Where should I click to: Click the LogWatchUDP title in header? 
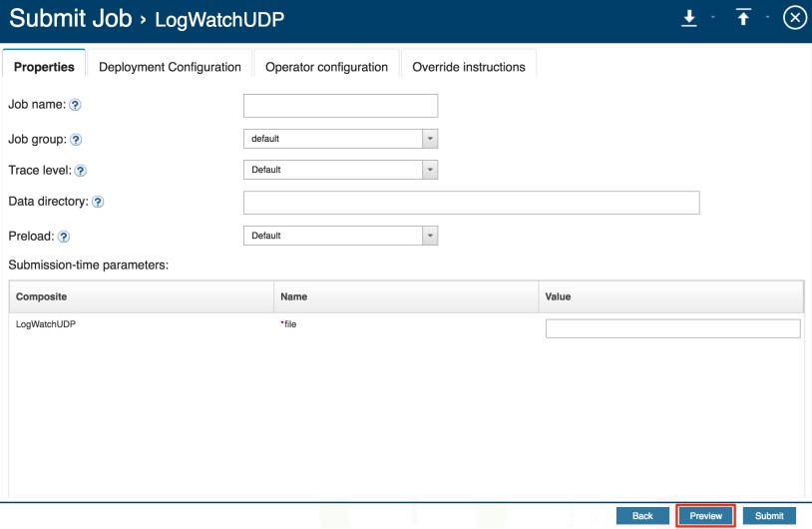click(219, 20)
